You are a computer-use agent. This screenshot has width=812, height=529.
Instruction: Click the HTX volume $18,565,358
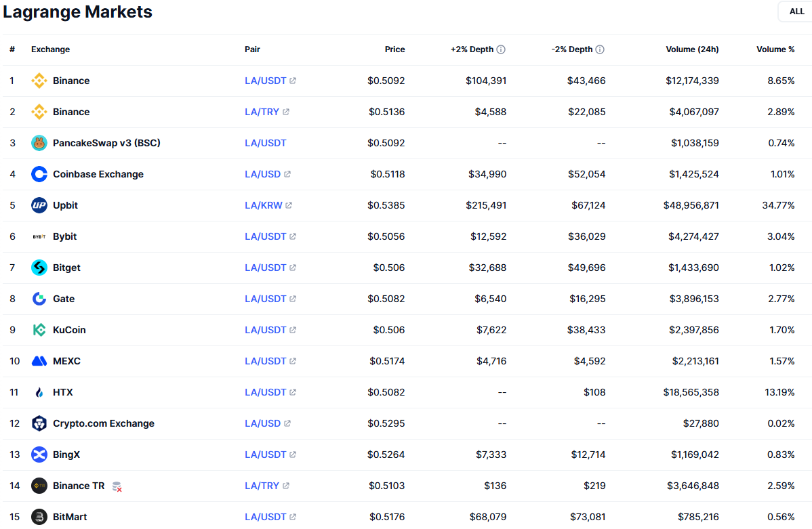coord(691,392)
